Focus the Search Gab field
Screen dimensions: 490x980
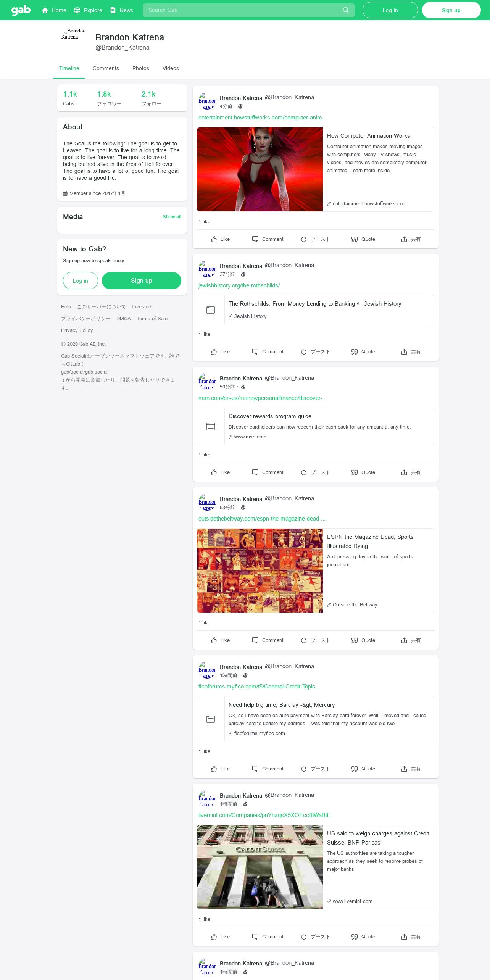click(248, 10)
